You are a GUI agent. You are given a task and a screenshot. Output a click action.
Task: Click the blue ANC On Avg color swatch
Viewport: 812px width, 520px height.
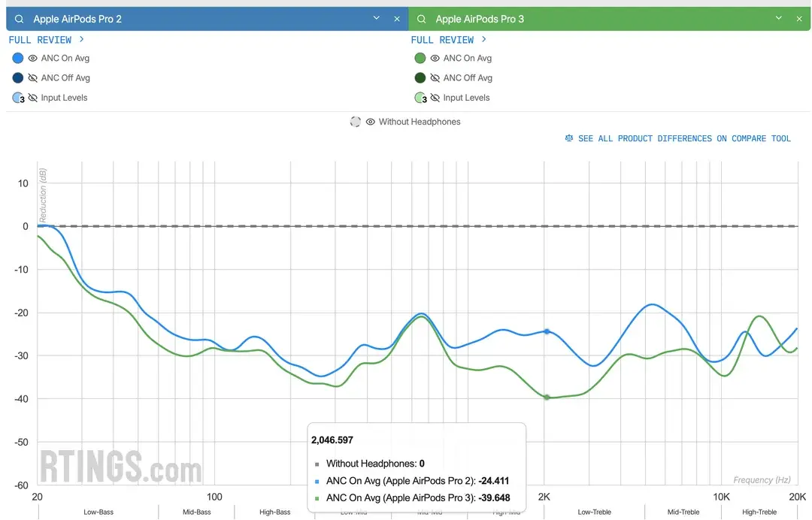coord(18,58)
